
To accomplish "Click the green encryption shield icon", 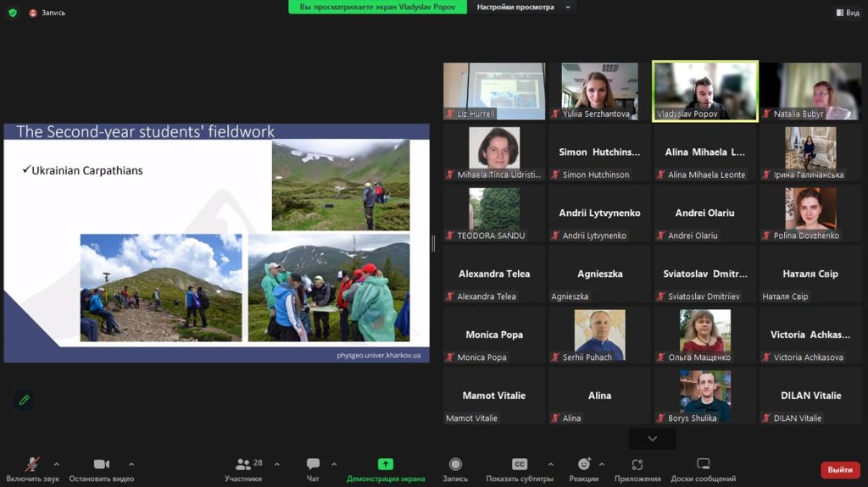I will (x=13, y=13).
